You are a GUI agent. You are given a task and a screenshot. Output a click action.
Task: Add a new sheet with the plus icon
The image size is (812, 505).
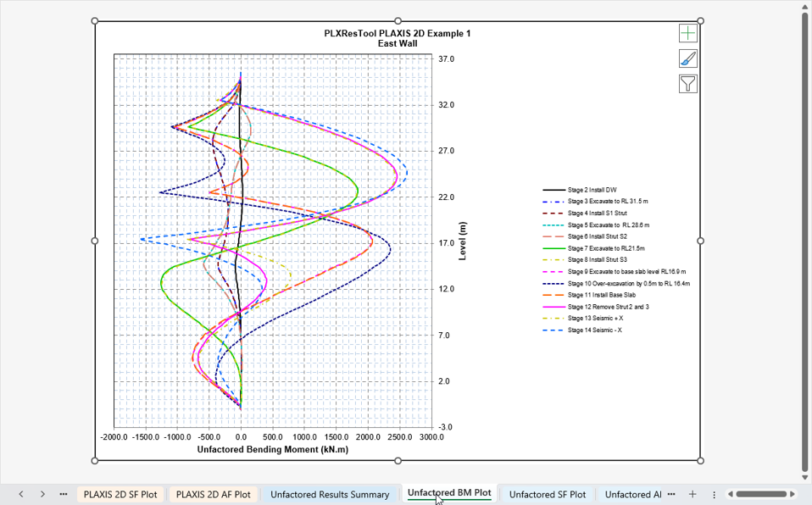[692, 494]
